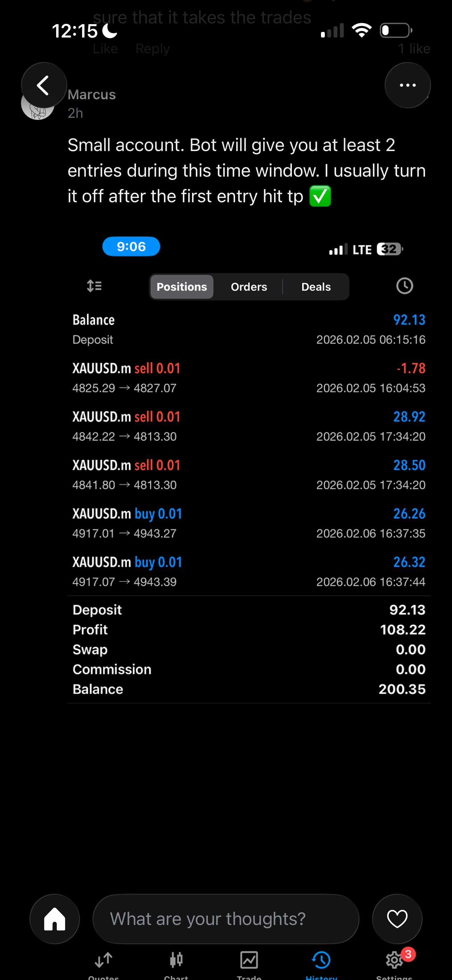Like the post with heart icon
Image resolution: width=452 pixels, height=980 pixels.
coord(397,919)
